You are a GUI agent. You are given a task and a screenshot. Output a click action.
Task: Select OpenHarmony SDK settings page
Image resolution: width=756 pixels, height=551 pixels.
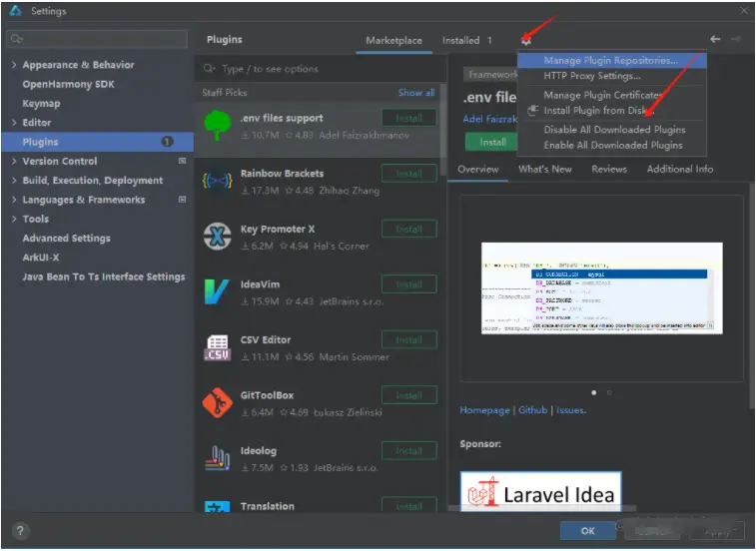(x=68, y=84)
